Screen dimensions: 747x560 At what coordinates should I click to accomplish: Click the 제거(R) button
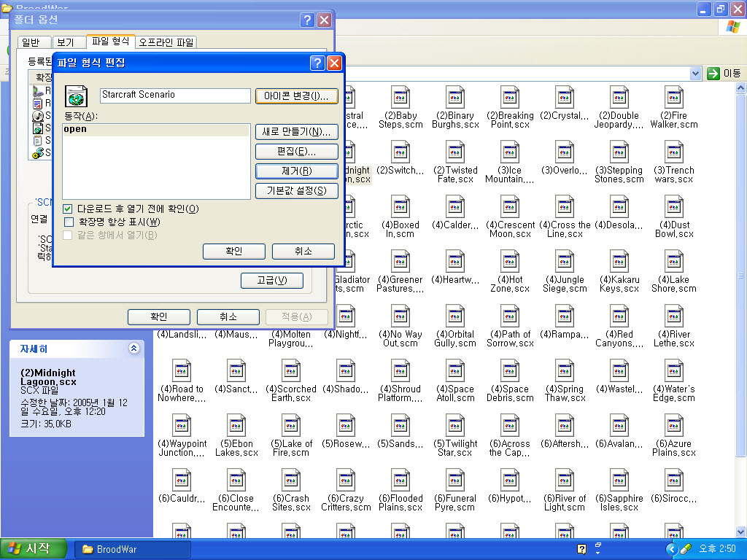[x=296, y=171]
